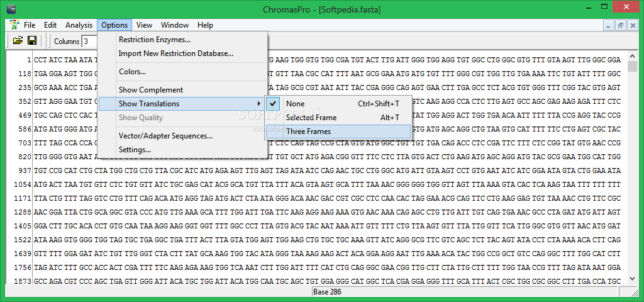644x302 pixels.
Task: Click the vertical scrollbar up arrow
Action: pos(633,56)
